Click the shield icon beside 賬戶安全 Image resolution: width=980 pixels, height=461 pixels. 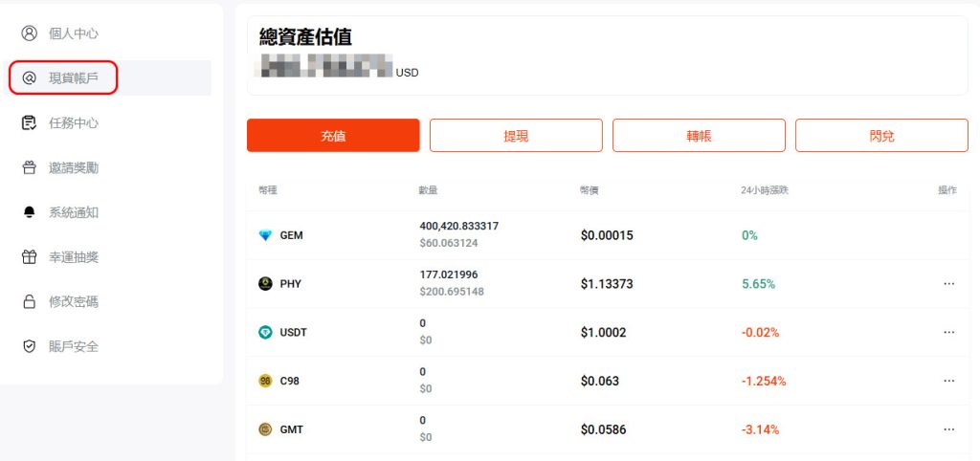click(30, 346)
